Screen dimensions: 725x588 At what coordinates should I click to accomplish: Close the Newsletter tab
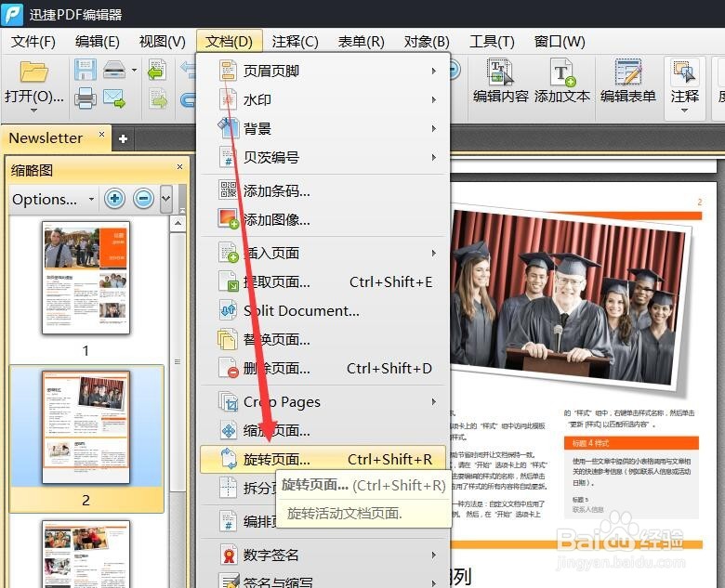pos(101,134)
